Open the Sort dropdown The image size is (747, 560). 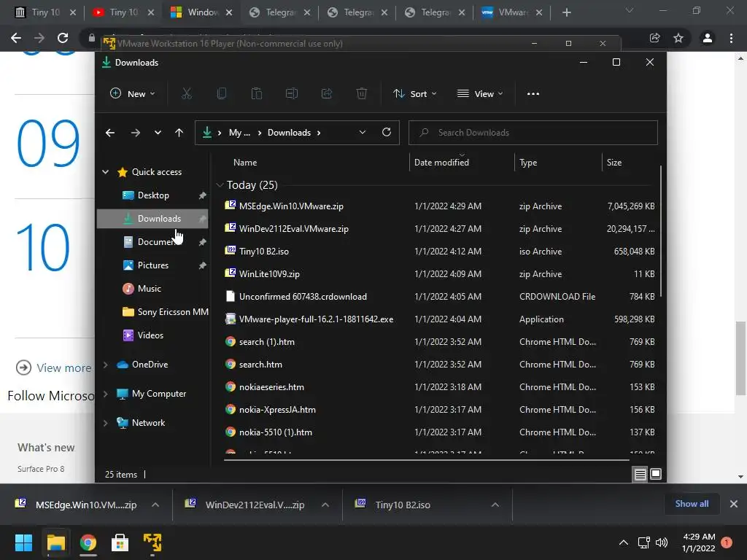click(414, 94)
